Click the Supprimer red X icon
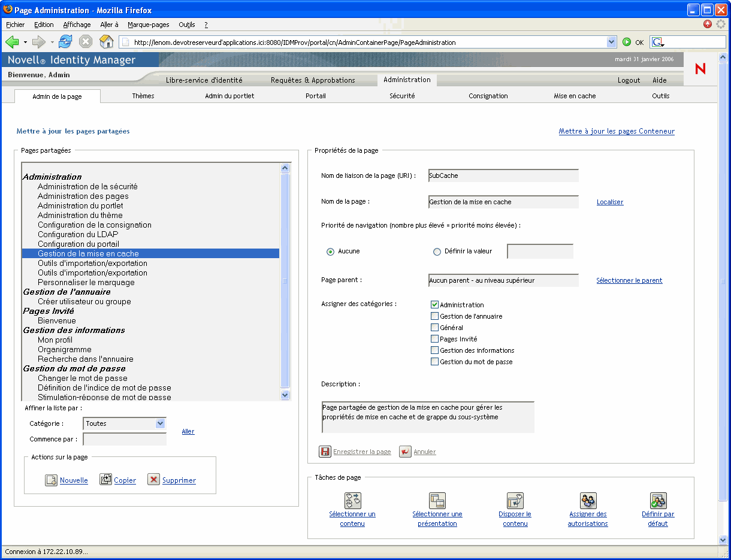Image resolution: width=731 pixels, height=560 pixels. (x=154, y=480)
